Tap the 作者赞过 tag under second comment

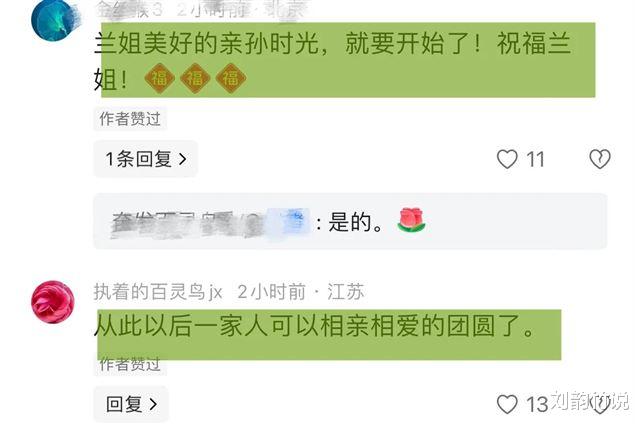130,364
